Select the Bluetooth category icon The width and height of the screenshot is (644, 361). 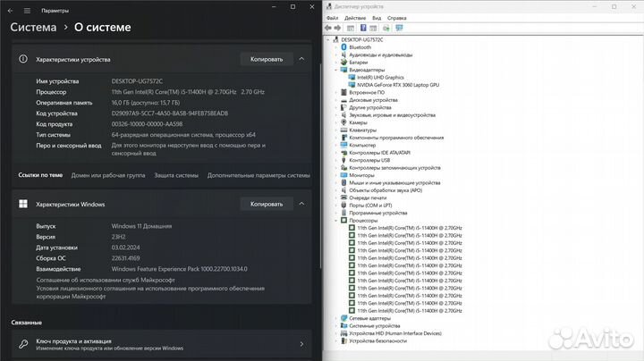click(x=343, y=47)
